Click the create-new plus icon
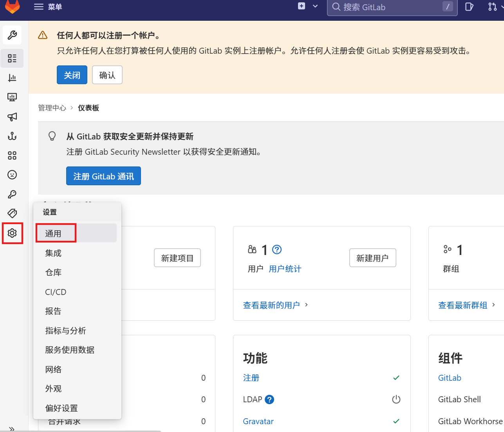 point(302,6)
